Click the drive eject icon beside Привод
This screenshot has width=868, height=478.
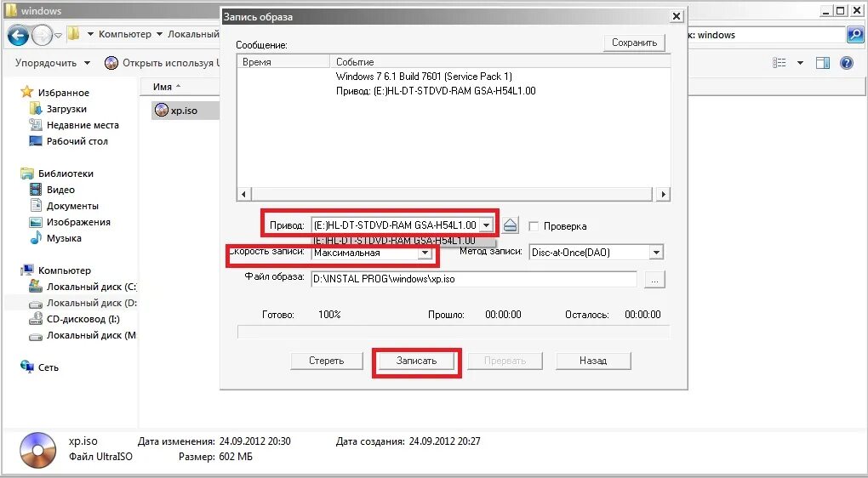pyautogui.click(x=510, y=225)
